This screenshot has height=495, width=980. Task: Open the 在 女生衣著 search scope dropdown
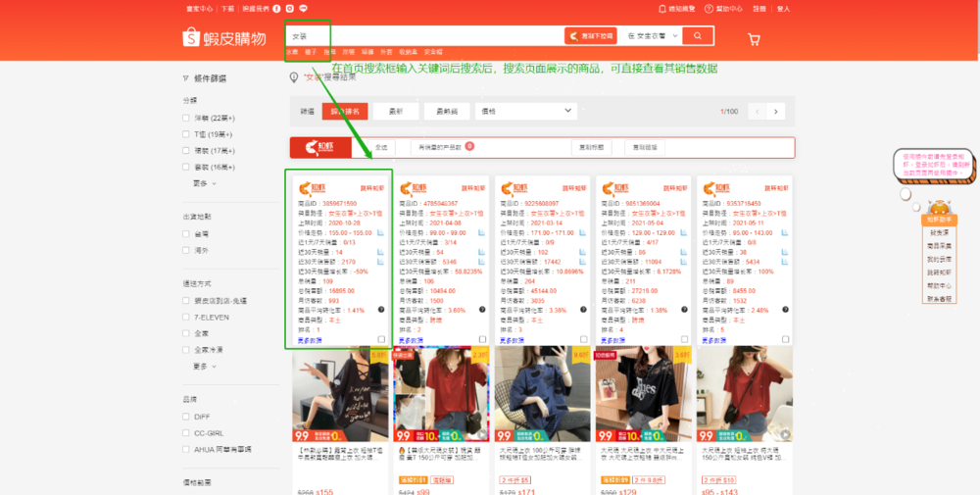653,36
